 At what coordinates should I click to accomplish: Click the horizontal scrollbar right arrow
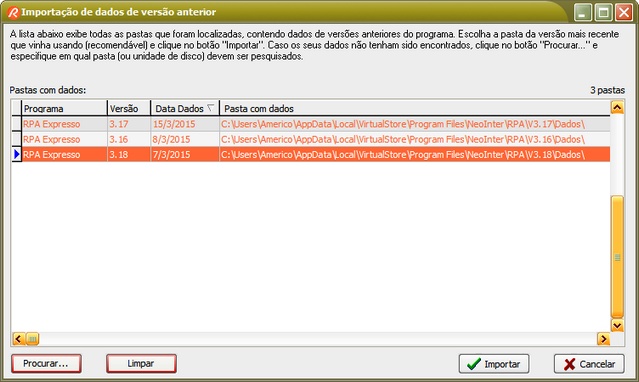click(x=603, y=339)
